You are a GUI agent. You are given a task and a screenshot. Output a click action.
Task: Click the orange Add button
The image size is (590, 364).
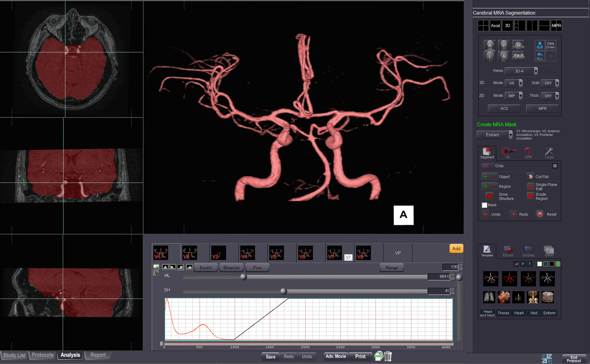pos(456,248)
